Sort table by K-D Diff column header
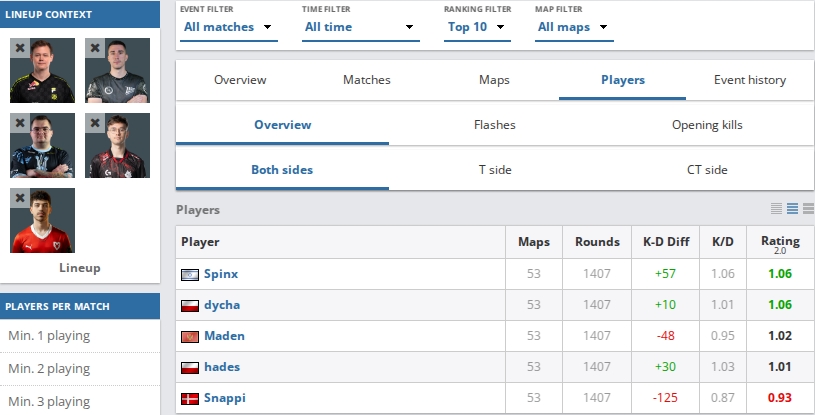 (x=666, y=242)
